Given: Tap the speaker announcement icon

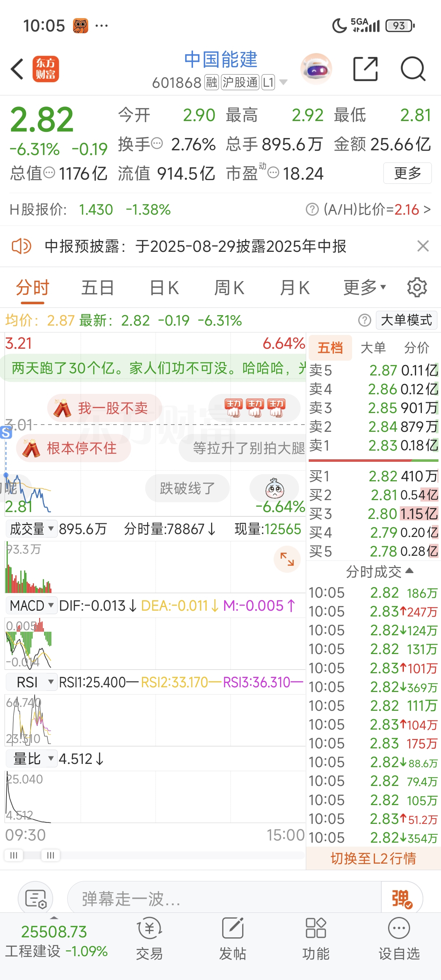Looking at the screenshot, I should click(21, 246).
